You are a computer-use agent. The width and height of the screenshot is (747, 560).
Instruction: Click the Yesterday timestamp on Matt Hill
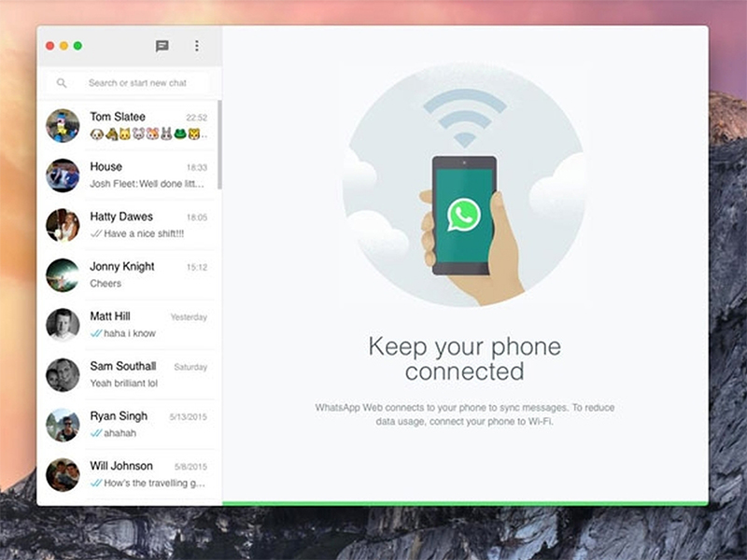pyautogui.click(x=189, y=317)
